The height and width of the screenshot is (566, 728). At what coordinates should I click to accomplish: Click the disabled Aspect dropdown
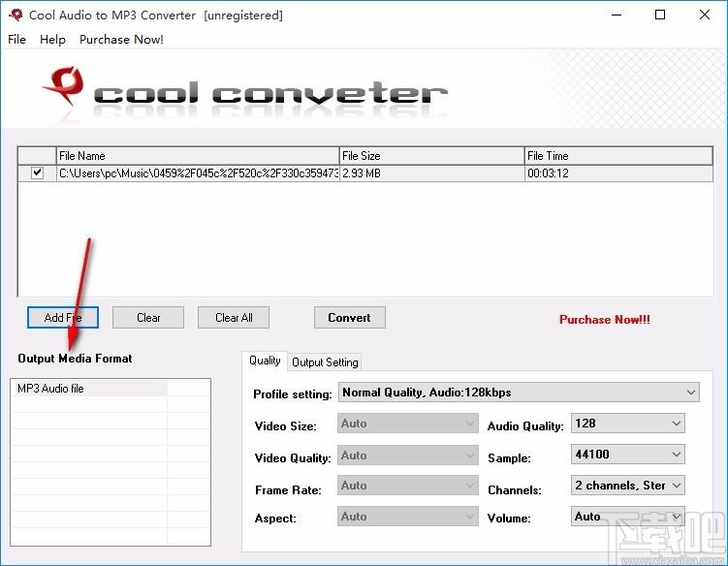[x=408, y=517]
